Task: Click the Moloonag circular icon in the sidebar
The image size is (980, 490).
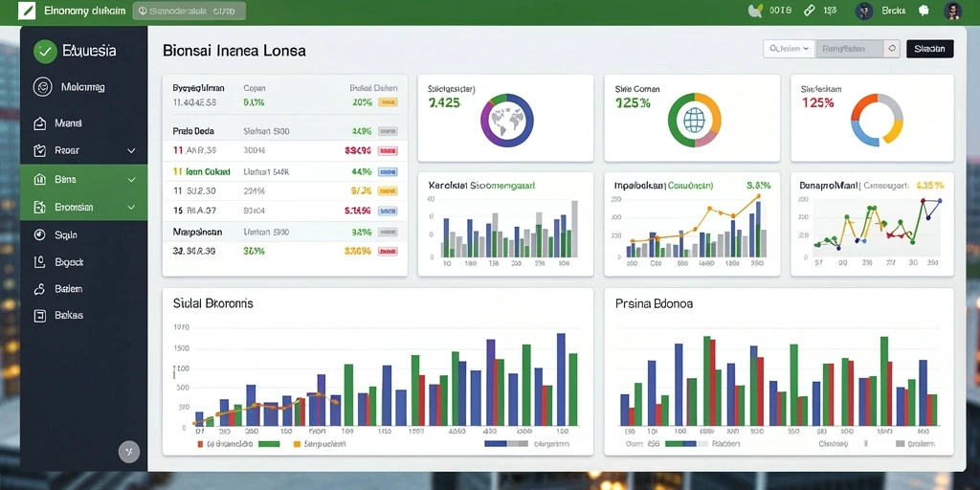Action: (42, 87)
